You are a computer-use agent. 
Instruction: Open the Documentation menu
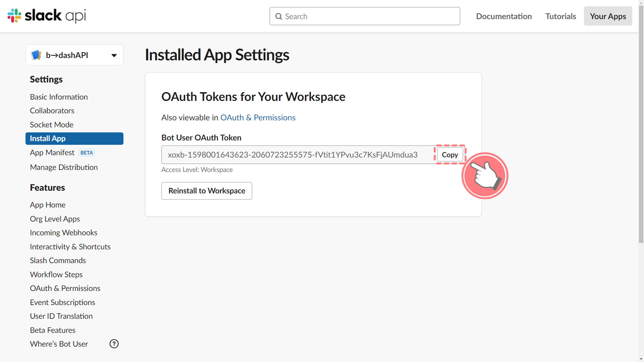point(504,16)
